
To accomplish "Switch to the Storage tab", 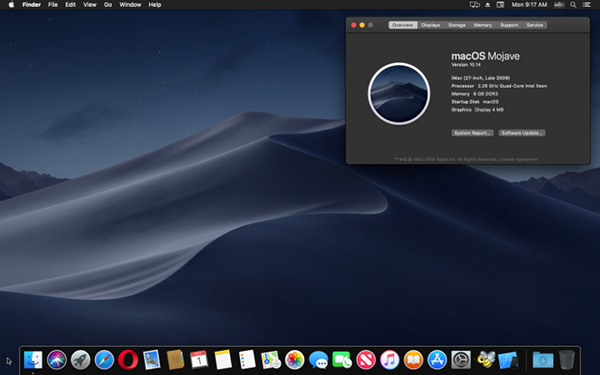I will coord(457,25).
